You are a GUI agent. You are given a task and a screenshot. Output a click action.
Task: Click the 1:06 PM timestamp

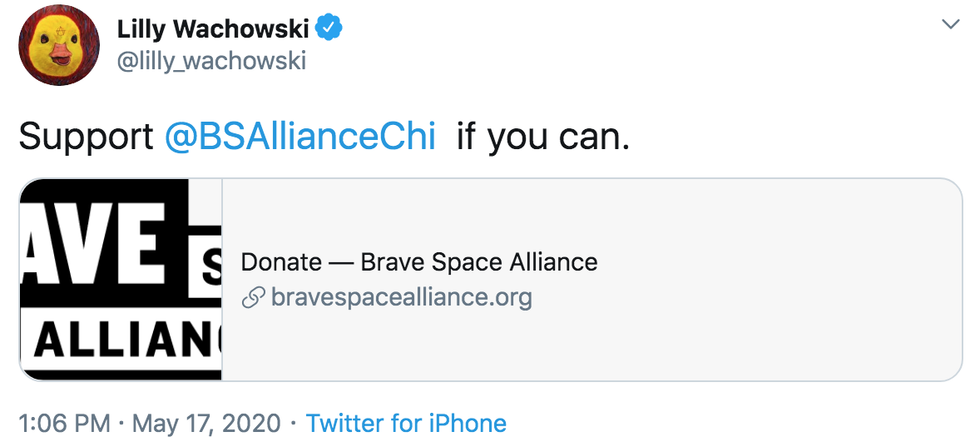pos(63,423)
